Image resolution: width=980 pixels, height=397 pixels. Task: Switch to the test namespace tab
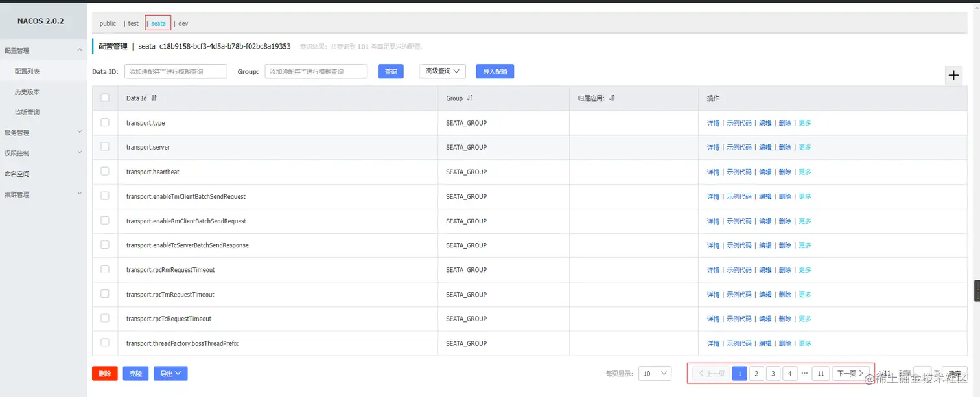[x=133, y=23]
